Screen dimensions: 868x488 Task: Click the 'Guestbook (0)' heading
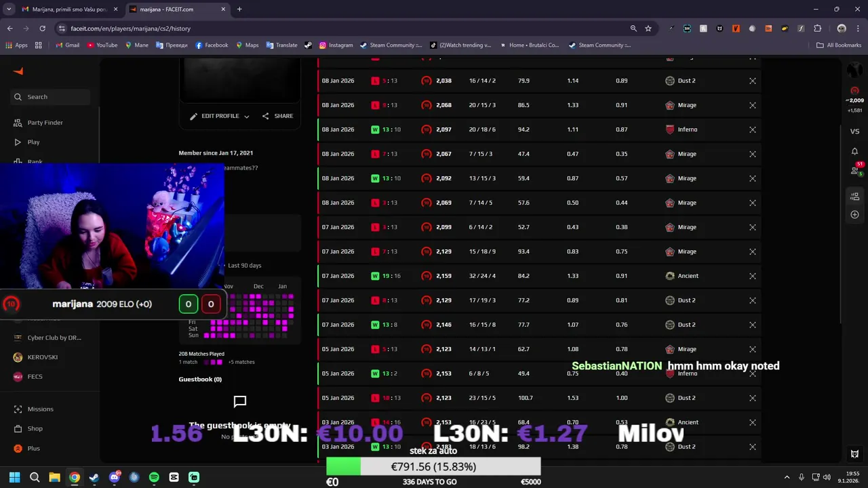click(x=200, y=380)
